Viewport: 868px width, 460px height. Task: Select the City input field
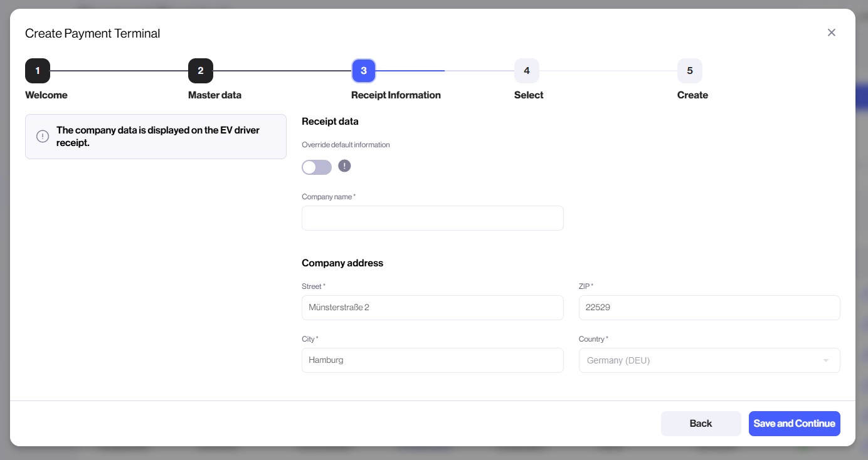click(x=432, y=360)
